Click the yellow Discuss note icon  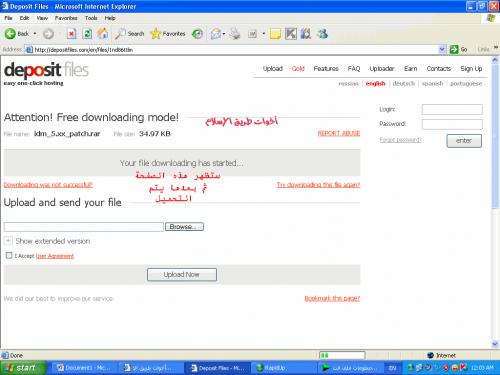[275, 34]
